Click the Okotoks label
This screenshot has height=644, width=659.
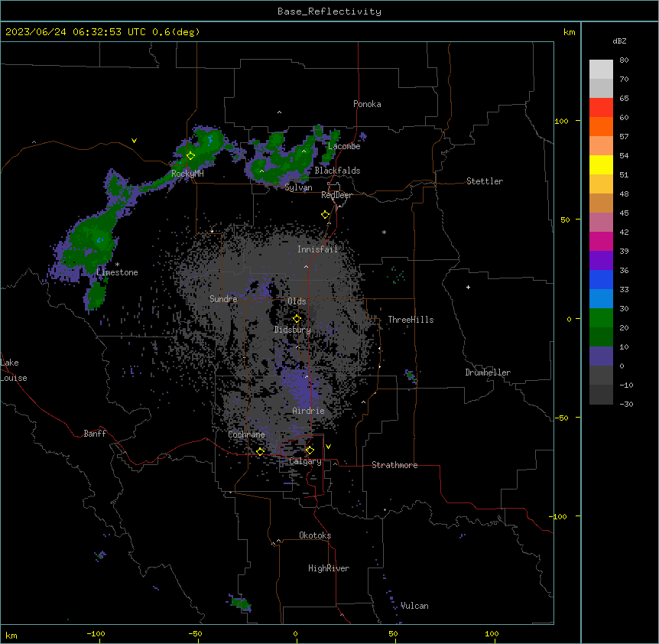pos(315,535)
